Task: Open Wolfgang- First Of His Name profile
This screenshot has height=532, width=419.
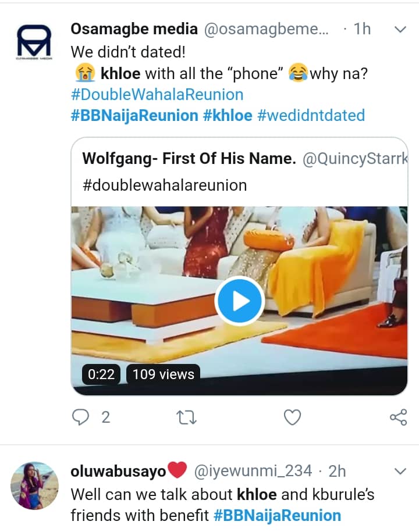Action: coord(189,158)
